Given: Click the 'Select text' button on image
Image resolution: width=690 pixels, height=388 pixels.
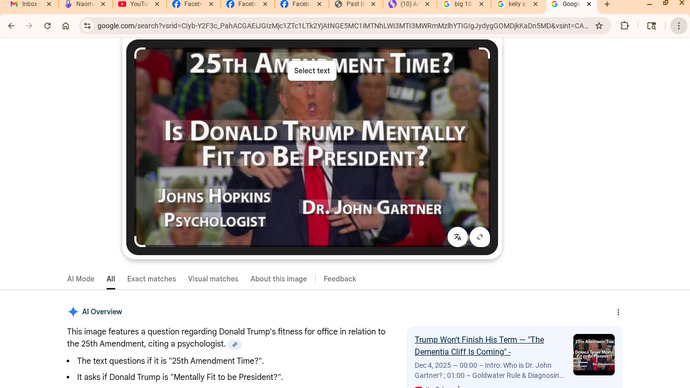Looking at the screenshot, I should point(312,71).
